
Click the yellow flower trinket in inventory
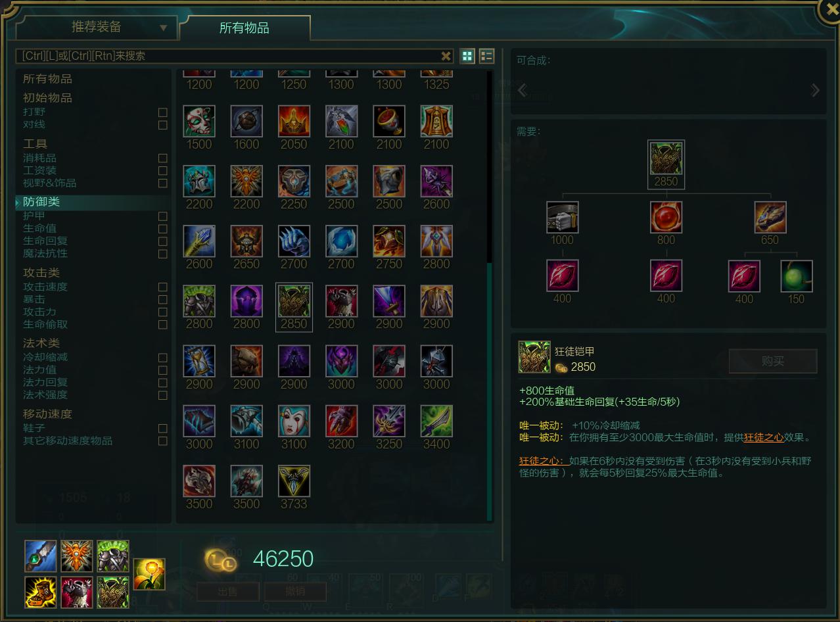point(149,574)
